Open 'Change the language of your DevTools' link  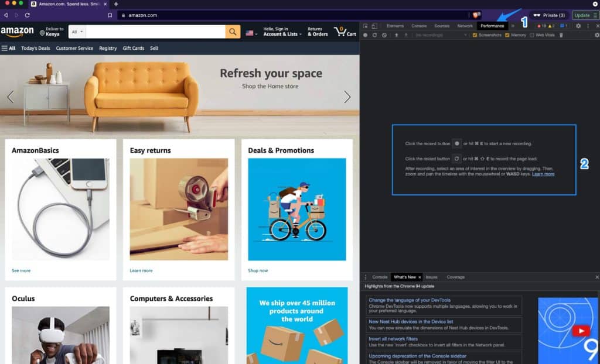(x=410, y=300)
